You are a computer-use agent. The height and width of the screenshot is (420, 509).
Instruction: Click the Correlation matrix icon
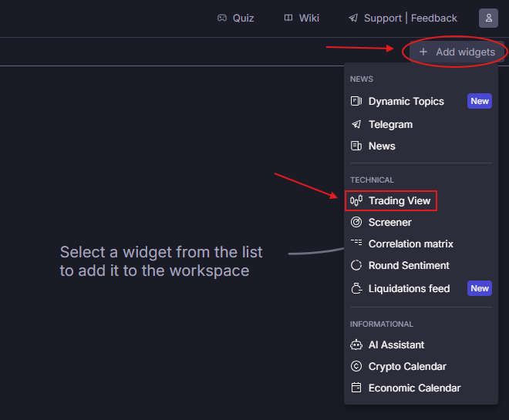[356, 244]
